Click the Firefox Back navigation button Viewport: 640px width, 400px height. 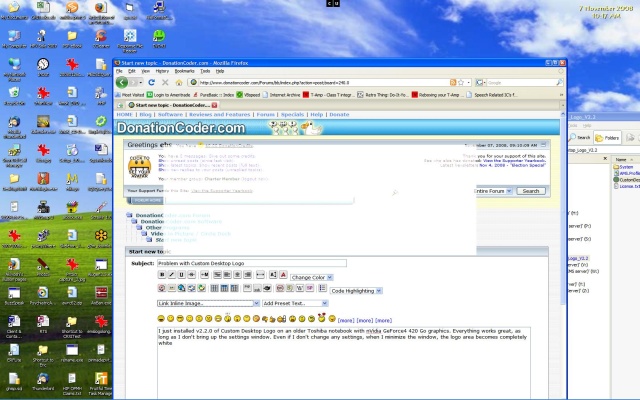123,83
